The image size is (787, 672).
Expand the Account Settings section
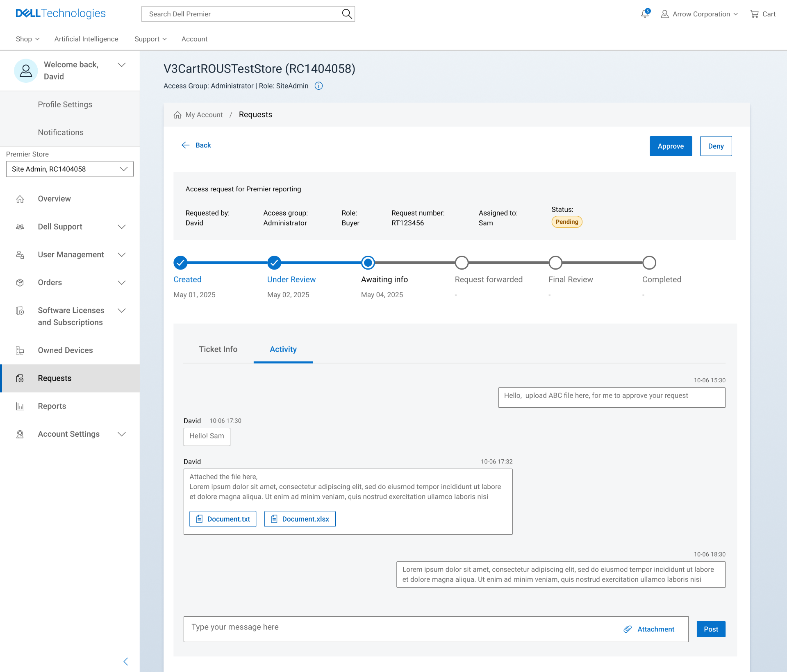coord(122,434)
